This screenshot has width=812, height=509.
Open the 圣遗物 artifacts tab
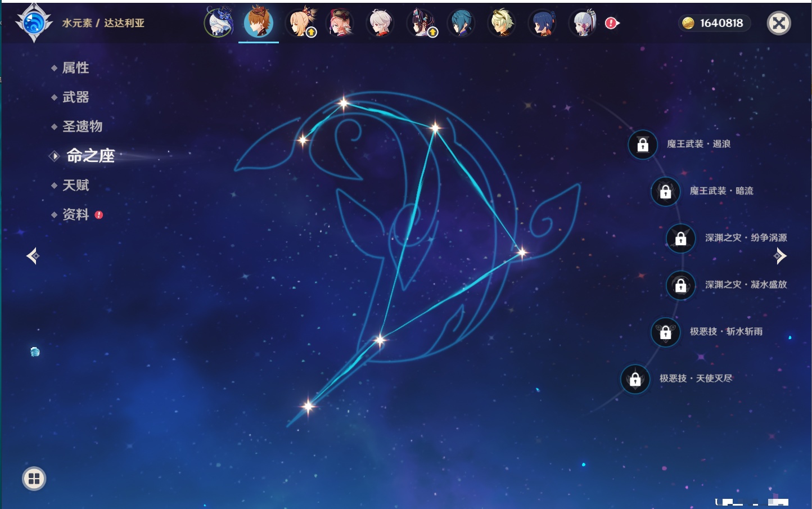point(82,127)
